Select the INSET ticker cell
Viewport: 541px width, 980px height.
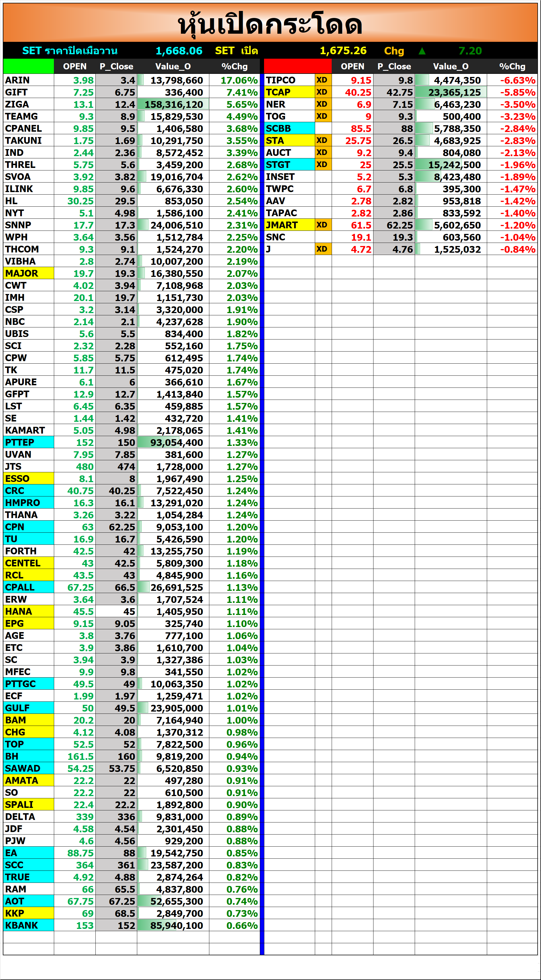point(290,177)
